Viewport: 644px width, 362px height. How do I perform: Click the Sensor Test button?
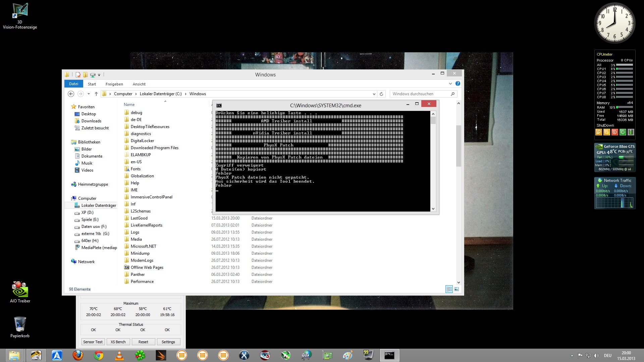coord(93,342)
